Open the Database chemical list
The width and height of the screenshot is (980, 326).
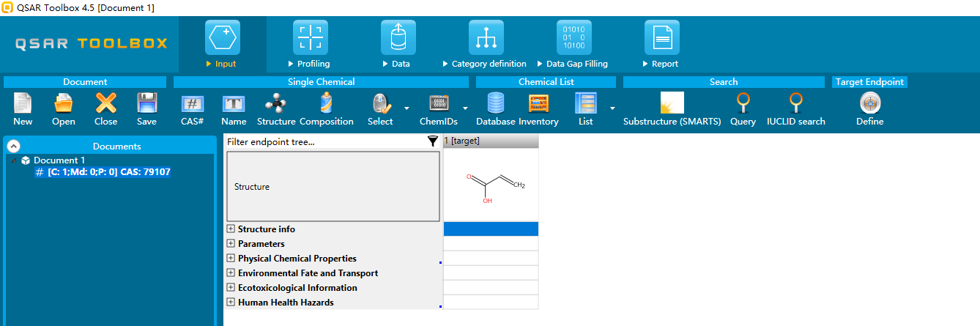click(495, 104)
